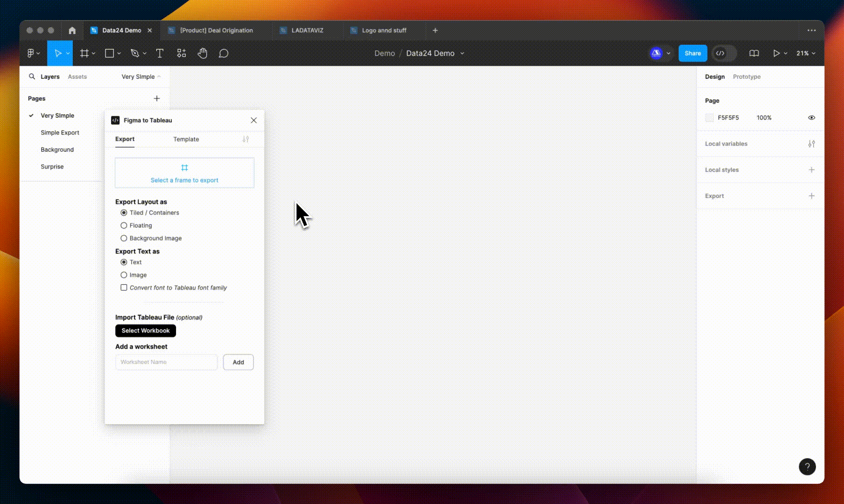Screen dimensions: 844x504
Task: Click the frame icon in export box
Action: [184, 168]
